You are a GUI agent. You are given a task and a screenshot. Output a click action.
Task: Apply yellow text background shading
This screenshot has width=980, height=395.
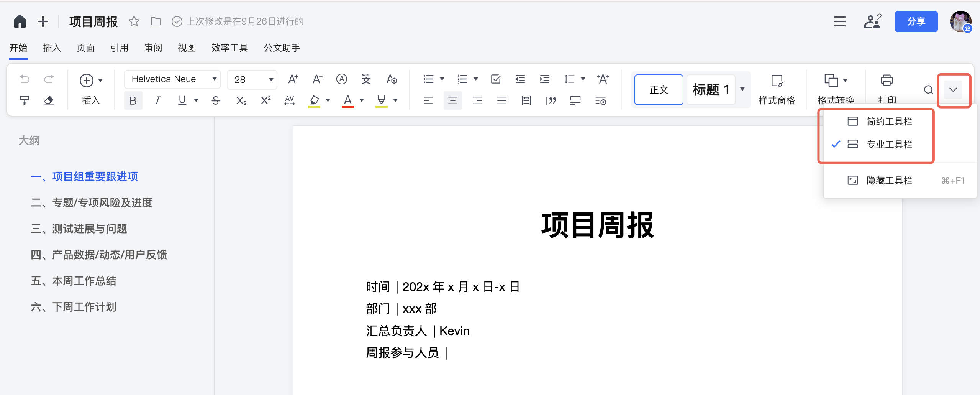pyautogui.click(x=382, y=101)
